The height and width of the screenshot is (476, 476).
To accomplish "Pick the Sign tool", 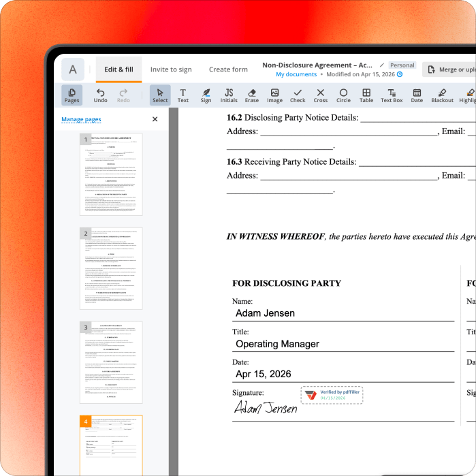I will click(x=206, y=95).
